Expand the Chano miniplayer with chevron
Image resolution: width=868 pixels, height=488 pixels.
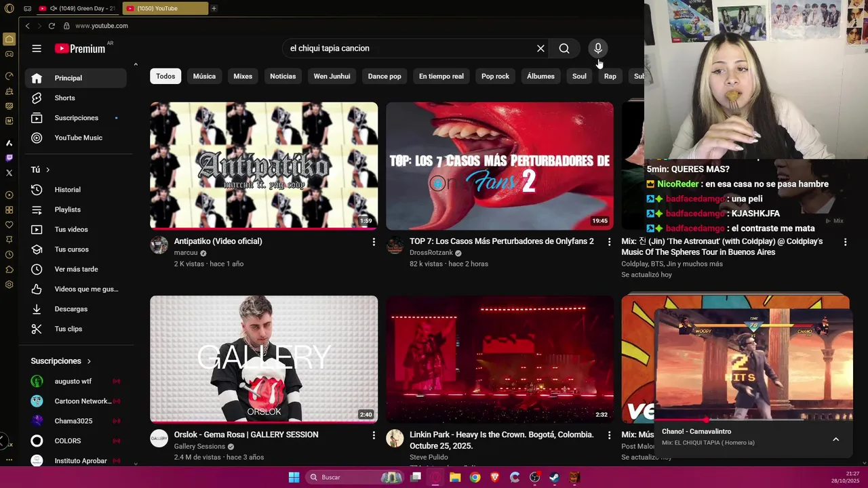click(x=835, y=439)
